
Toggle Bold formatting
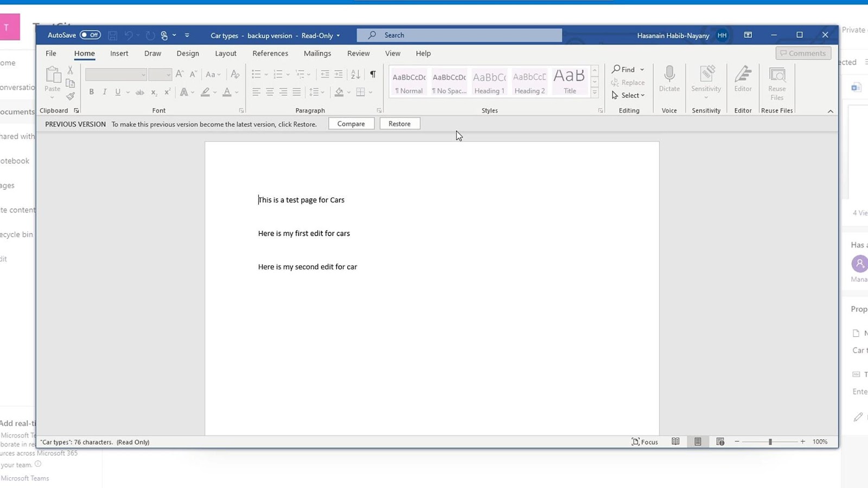92,92
